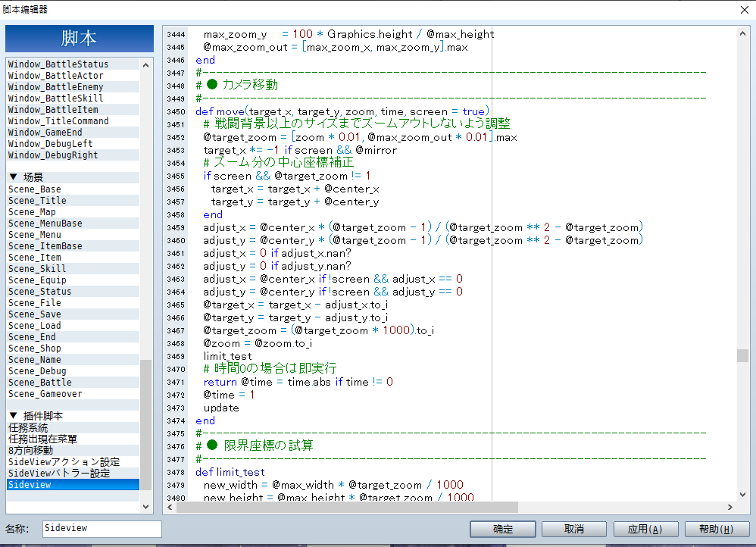
Task: Collapse the 插件脚本 section triangle
Action: (x=14, y=415)
